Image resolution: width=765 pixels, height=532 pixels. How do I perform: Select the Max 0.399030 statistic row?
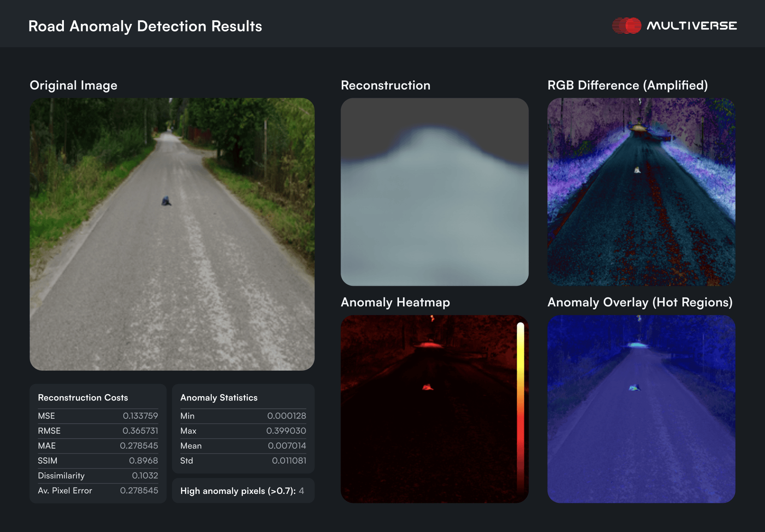(243, 431)
